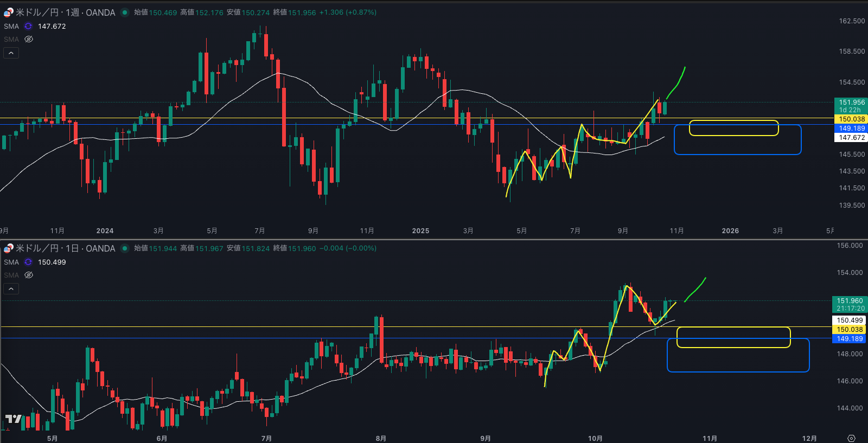Select the yellow rectangle drawing on weekly chart
Screen dimensions: 868x443
coord(733,121)
